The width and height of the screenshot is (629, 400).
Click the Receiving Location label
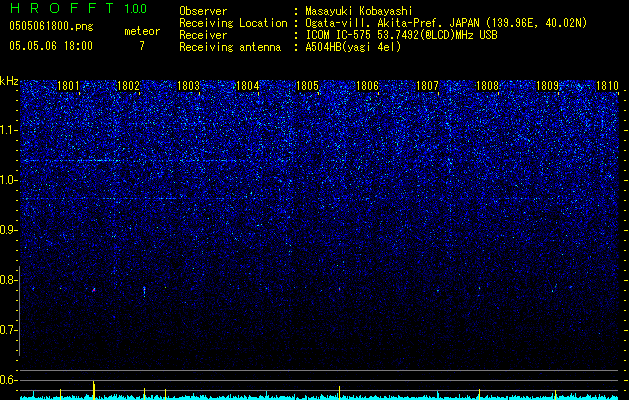(233, 23)
